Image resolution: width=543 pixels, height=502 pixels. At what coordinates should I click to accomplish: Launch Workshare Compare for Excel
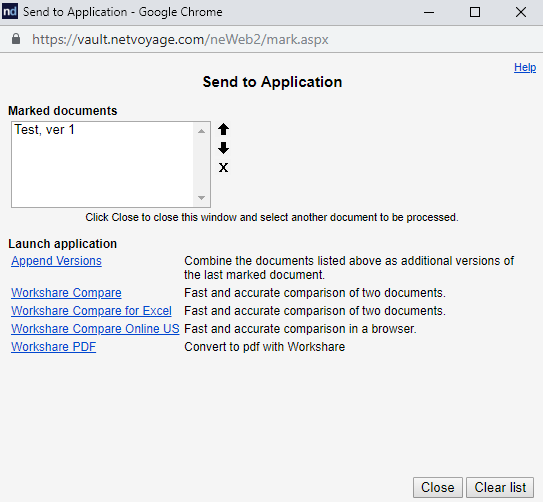(91, 311)
